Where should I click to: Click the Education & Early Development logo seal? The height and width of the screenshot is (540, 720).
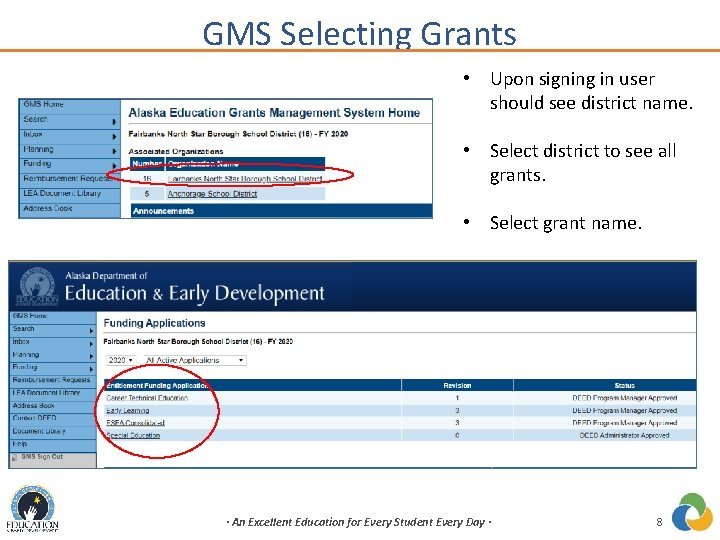[37, 286]
